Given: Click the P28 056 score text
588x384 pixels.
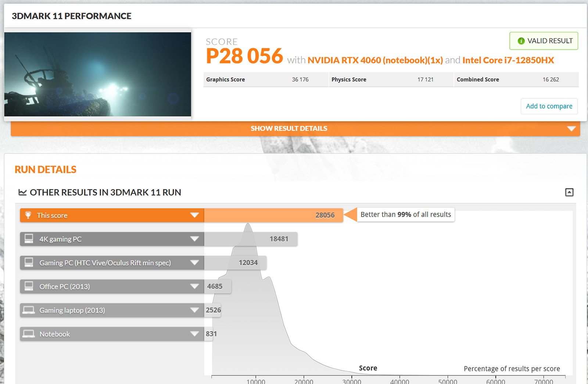Looking at the screenshot, I should coord(244,56).
